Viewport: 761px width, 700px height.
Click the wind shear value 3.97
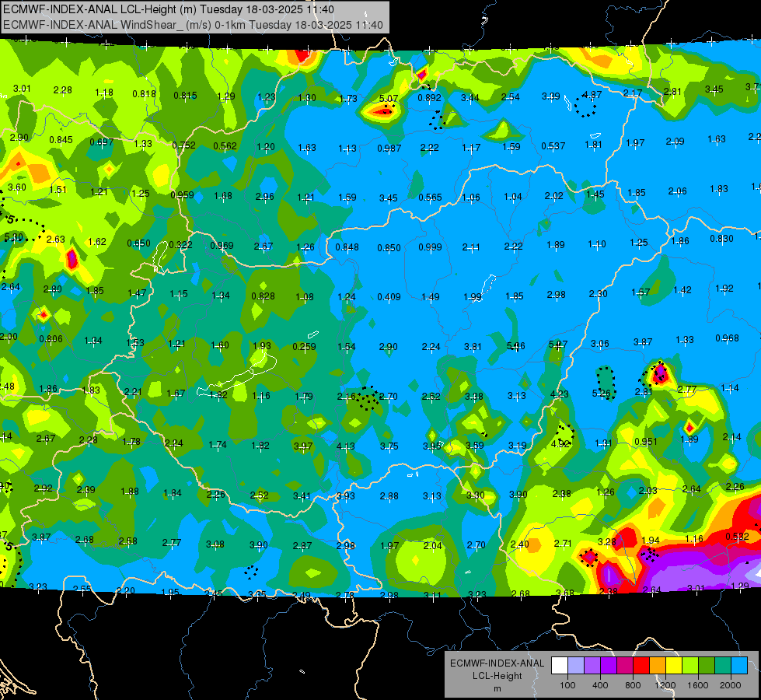tap(303, 446)
